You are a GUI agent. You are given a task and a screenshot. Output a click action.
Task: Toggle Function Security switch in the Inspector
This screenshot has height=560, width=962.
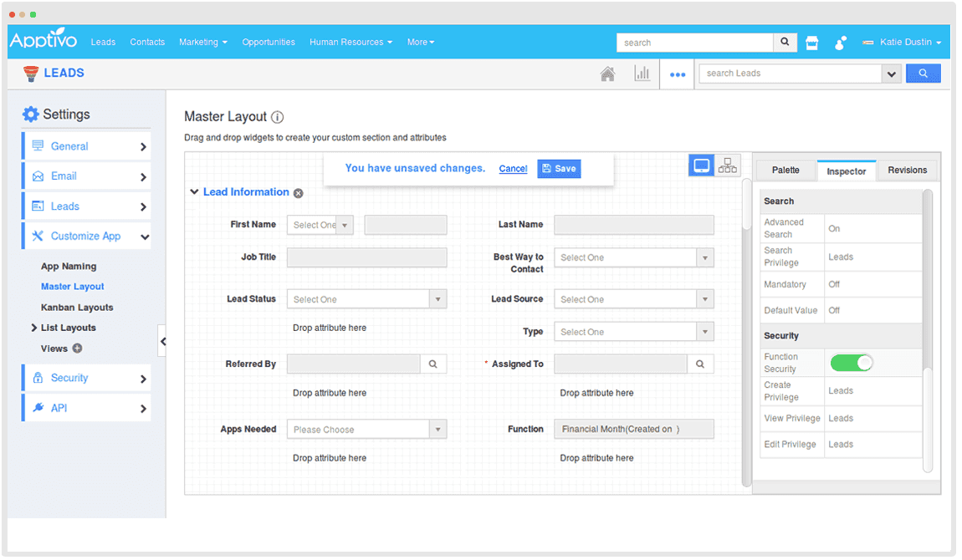pos(852,362)
